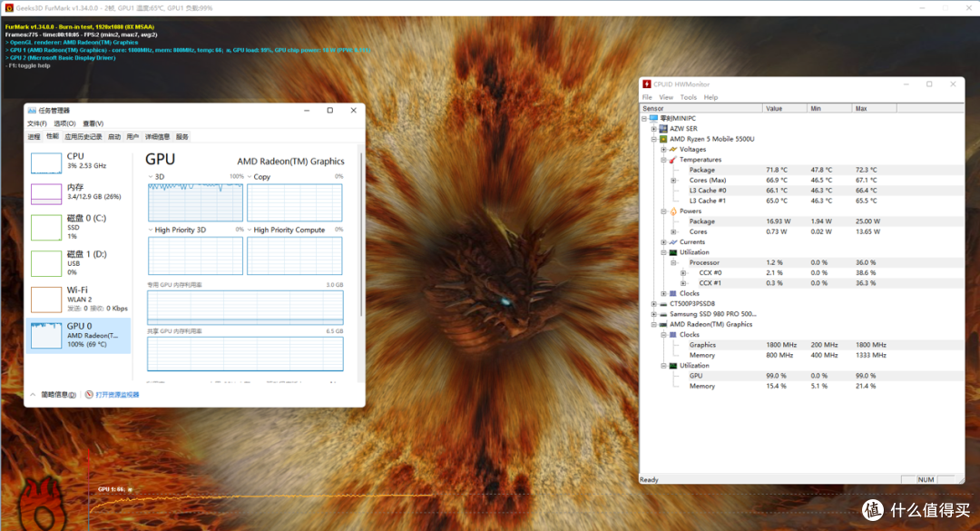Click the 打开资源监视器 link
The image size is (980, 531).
pos(117,395)
